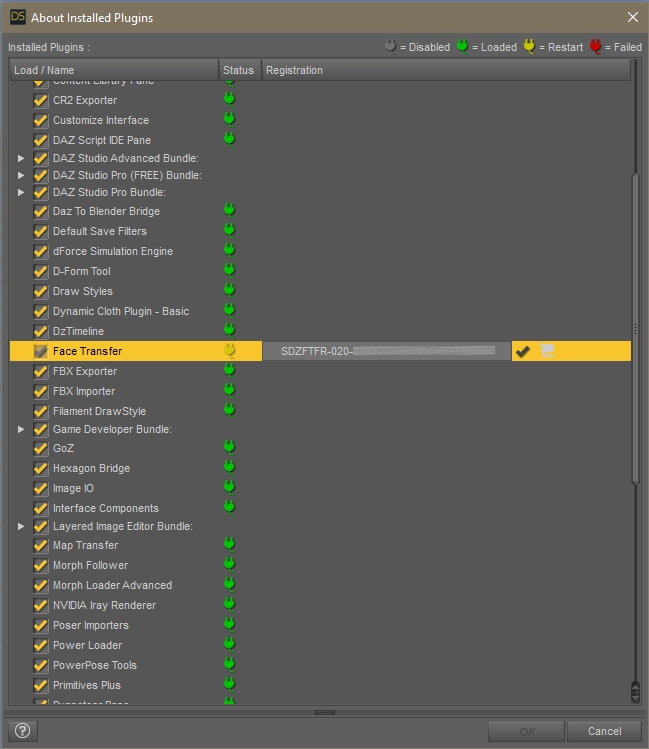Click the horizontal splitter handle below the list
The image size is (649, 749).
[325, 712]
